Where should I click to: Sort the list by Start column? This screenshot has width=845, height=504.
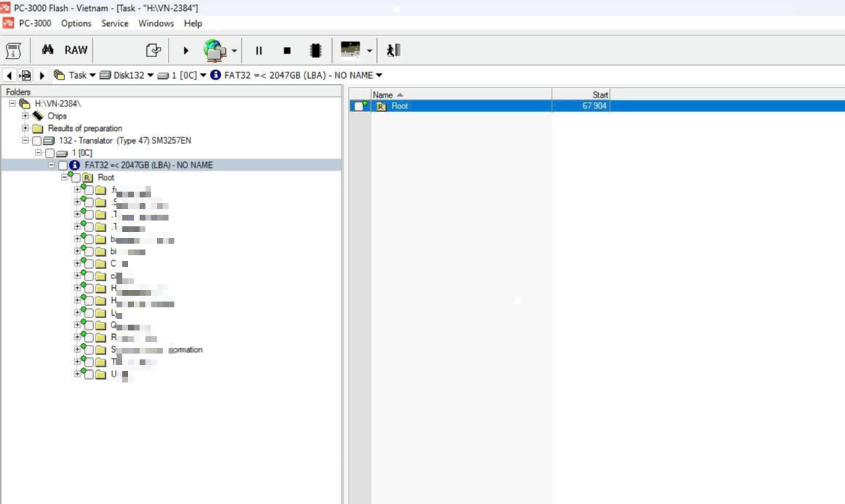(580, 95)
